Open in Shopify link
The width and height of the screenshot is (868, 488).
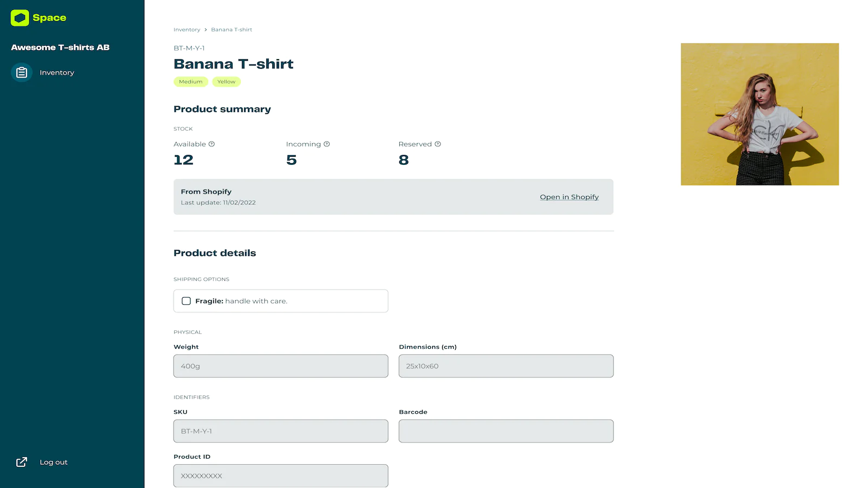(569, 197)
